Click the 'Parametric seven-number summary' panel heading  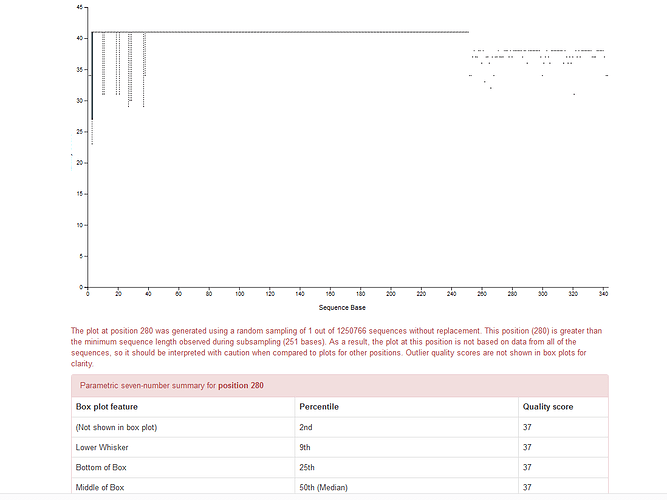(x=340, y=386)
